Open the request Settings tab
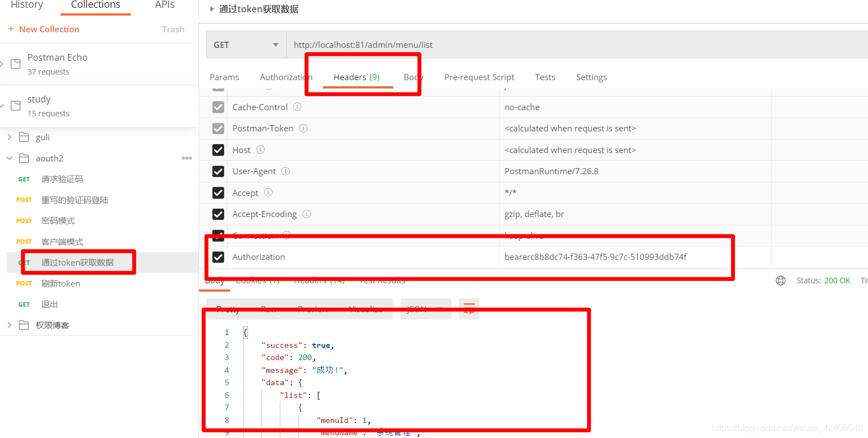 tap(592, 77)
